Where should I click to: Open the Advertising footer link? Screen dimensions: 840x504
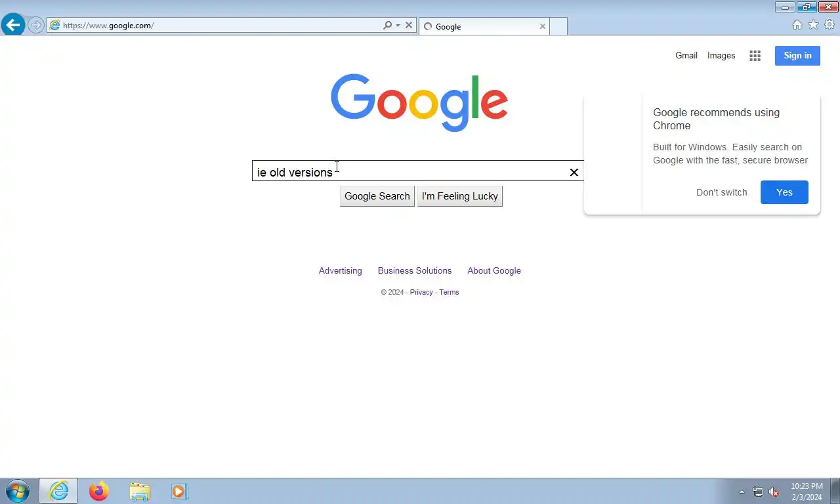click(340, 270)
